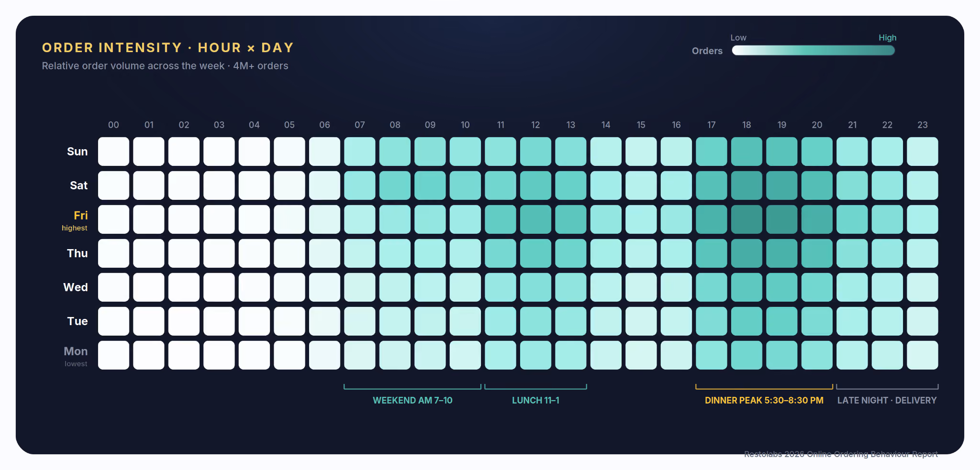
Task: Click the WEEKEND AM 7–10 annotation
Action: (412, 400)
